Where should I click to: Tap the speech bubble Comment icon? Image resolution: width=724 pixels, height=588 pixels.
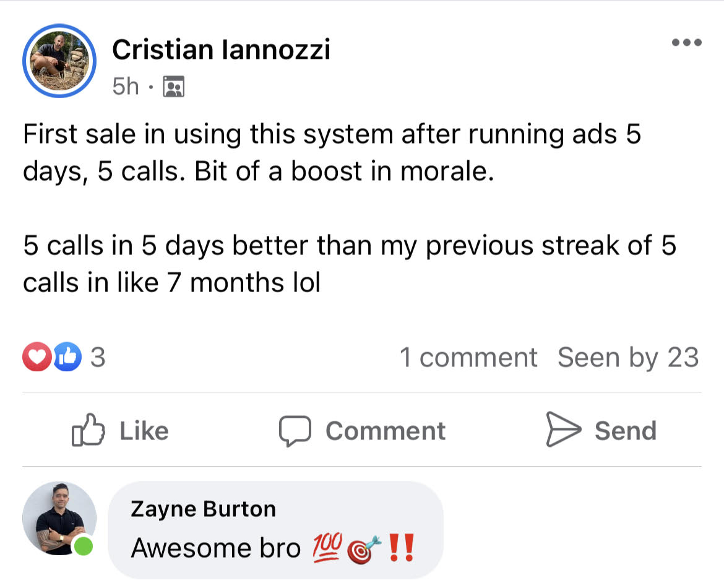pos(295,431)
